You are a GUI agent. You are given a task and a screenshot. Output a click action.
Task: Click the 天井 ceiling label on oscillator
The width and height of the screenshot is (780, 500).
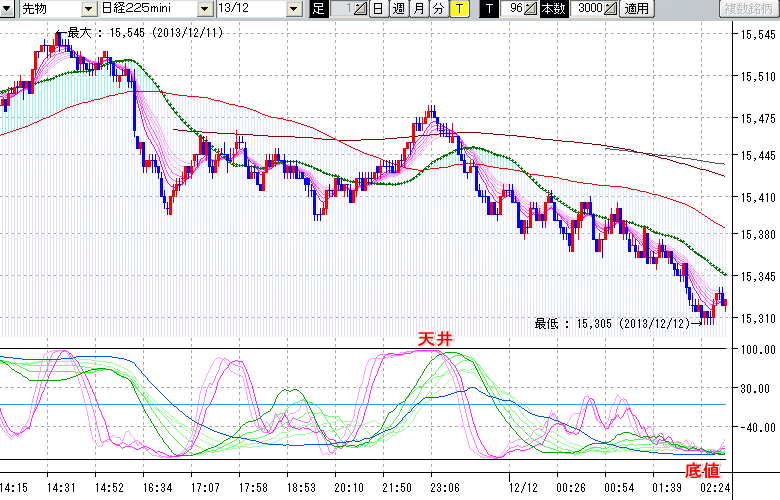pos(435,340)
